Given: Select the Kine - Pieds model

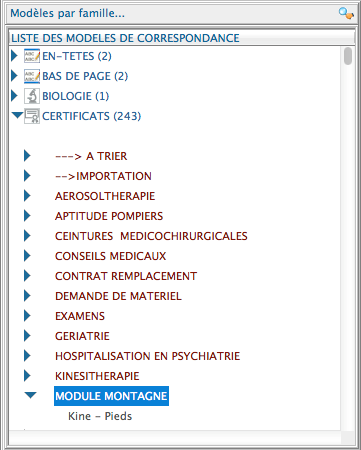Looking at the screenshot, I should (100, 416).
